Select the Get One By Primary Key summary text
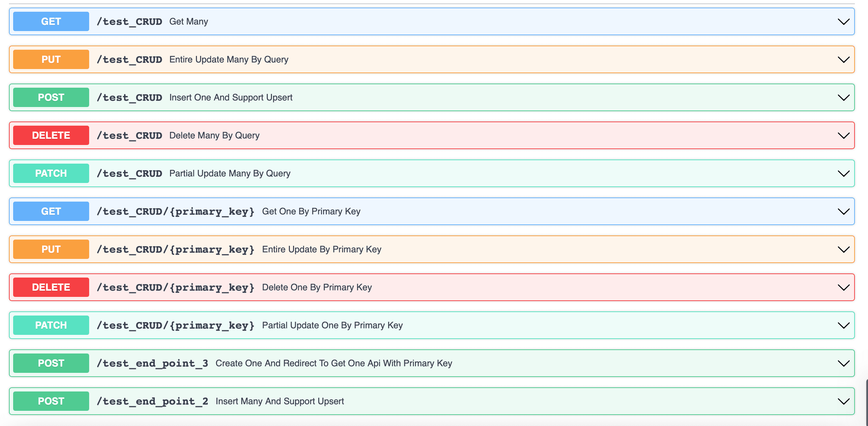This screenshot has height=426, width=868. (311, 211)
